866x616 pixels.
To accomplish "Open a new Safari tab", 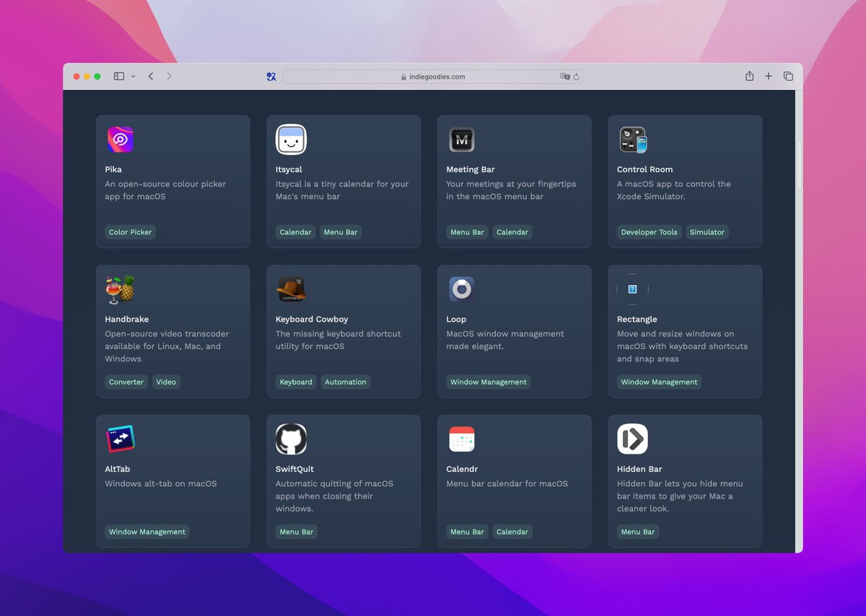I will click(769, 76).
